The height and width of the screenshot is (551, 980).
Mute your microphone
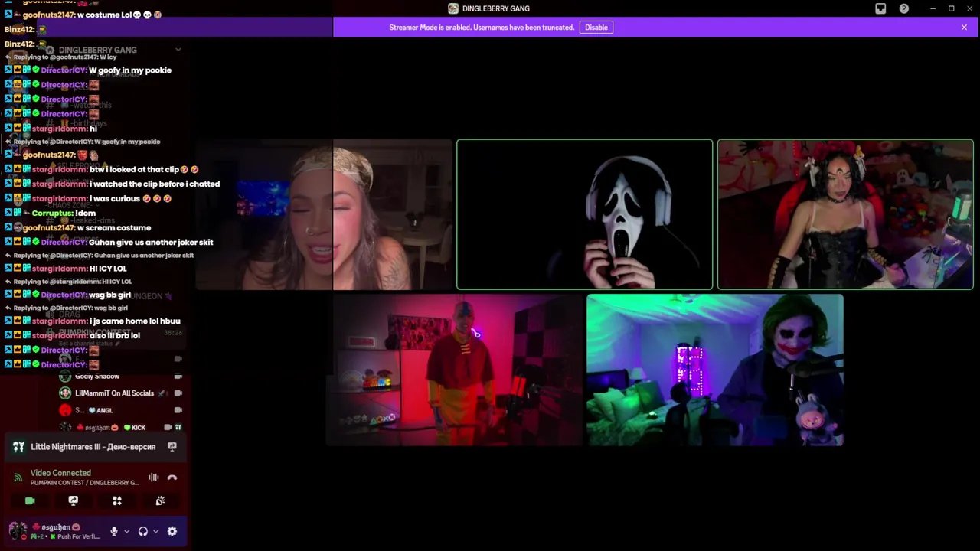[114, 531]
